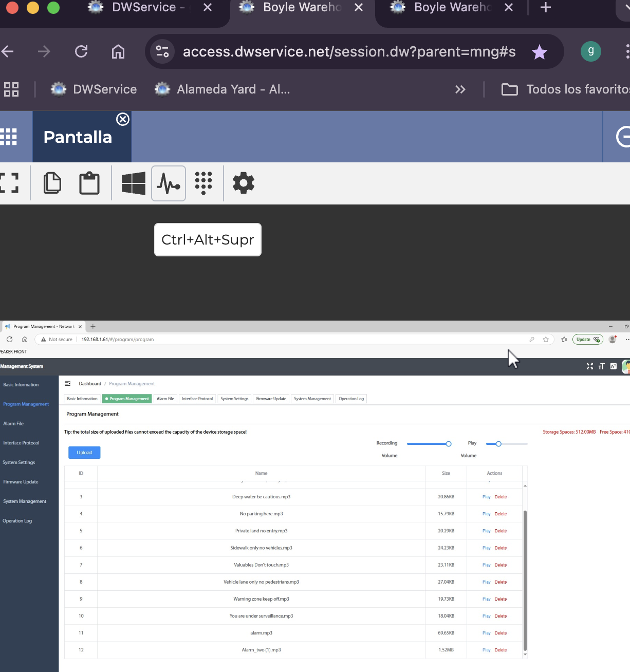This screenshot has width=630, height=672.
Task: Open a new Chrome tab
Action: (546, 7)
